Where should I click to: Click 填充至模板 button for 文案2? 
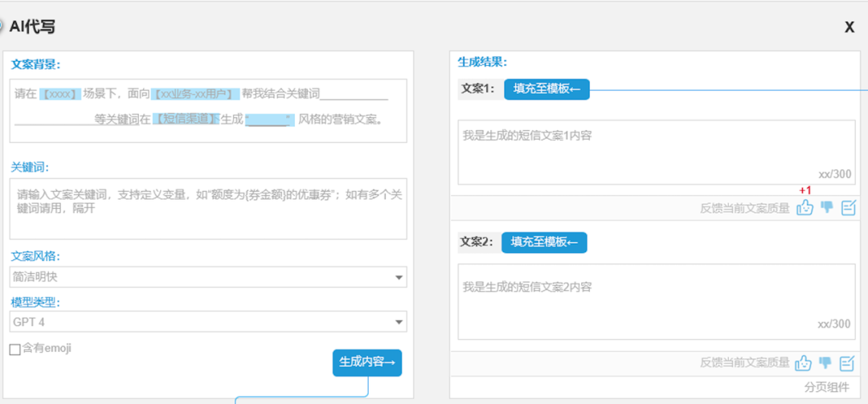coord(544,243)
